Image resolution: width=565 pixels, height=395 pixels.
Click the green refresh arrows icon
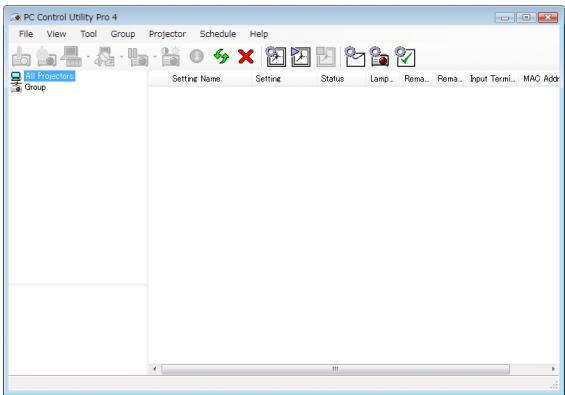point(221,57)
